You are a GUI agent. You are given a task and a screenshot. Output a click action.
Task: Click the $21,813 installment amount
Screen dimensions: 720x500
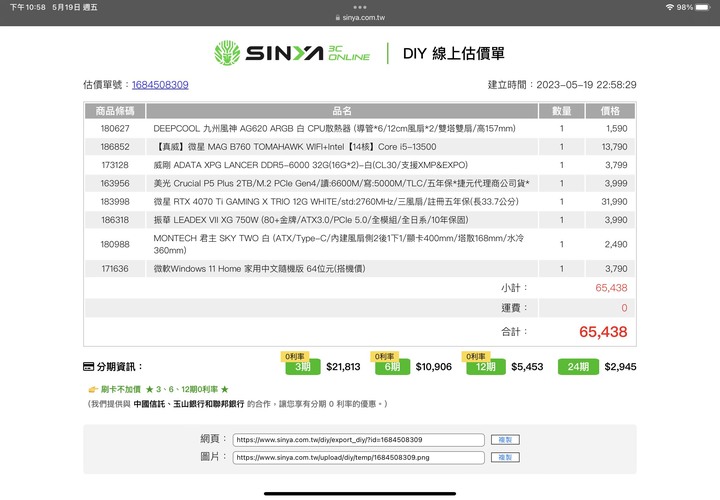(343, 367)
